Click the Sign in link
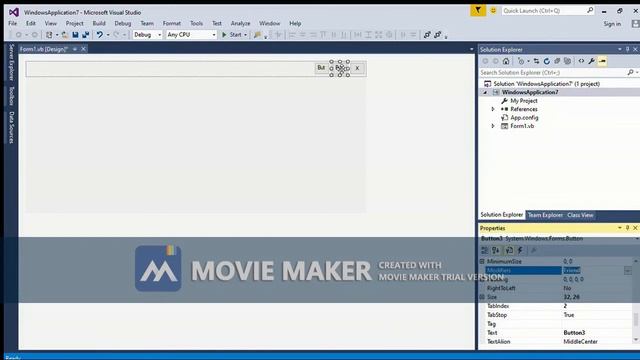Screen dimensions: 640x360 (x=612, y=24)
